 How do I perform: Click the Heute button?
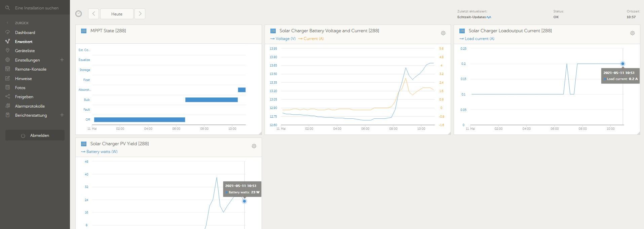tap(117, 14)
